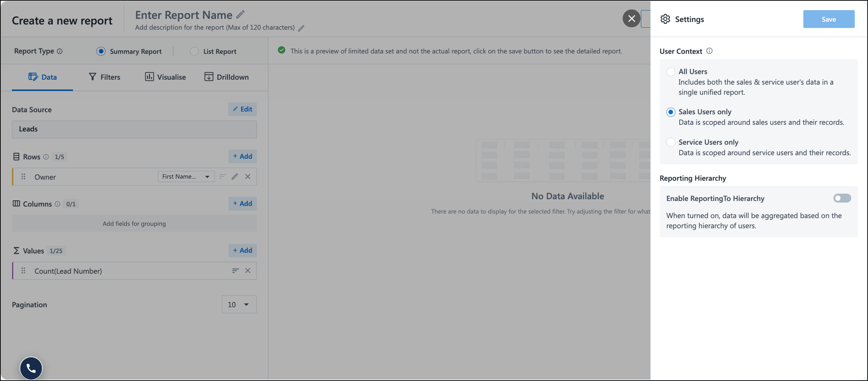This screenshot has height=381, width=868.
Task: Click Count(Lead Number) value label
Action: (68, 271)
